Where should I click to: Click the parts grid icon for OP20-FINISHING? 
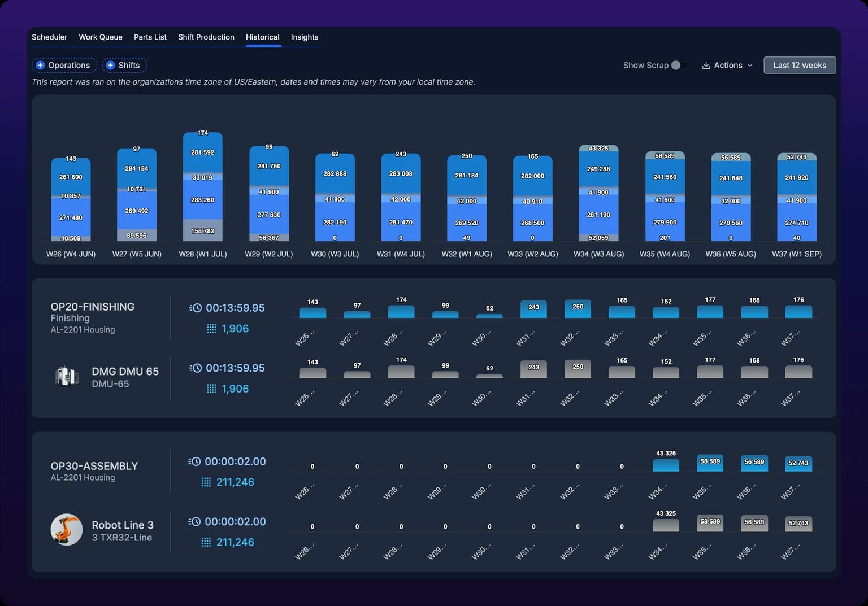pos(211,329)
